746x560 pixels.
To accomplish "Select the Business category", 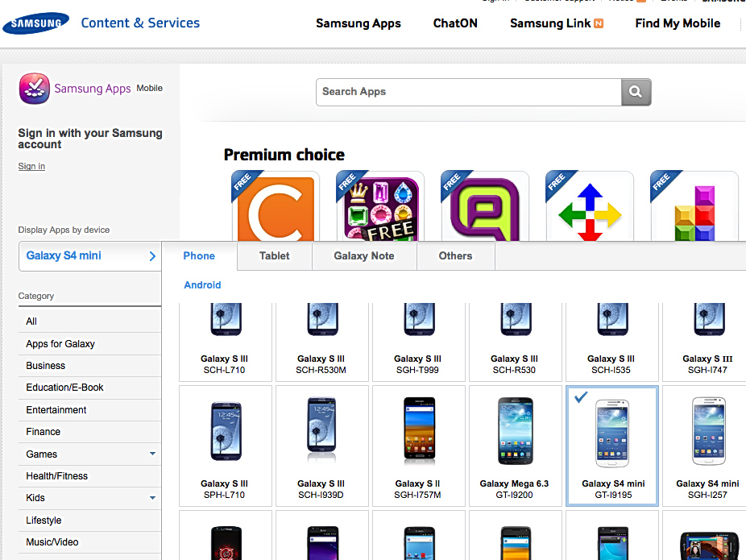I will pos(90,366).
